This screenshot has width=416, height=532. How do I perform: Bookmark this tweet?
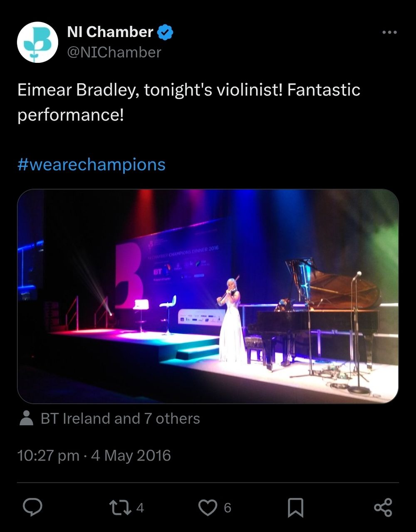coord(295,507)
